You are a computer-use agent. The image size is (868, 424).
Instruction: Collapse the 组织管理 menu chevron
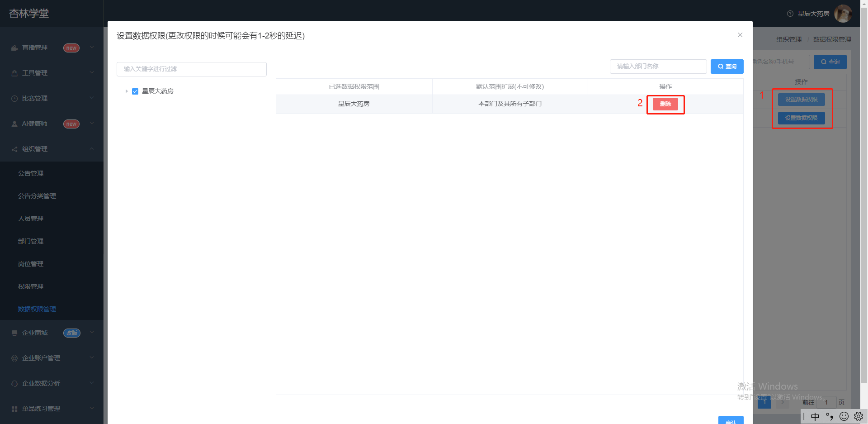[92, 148]
